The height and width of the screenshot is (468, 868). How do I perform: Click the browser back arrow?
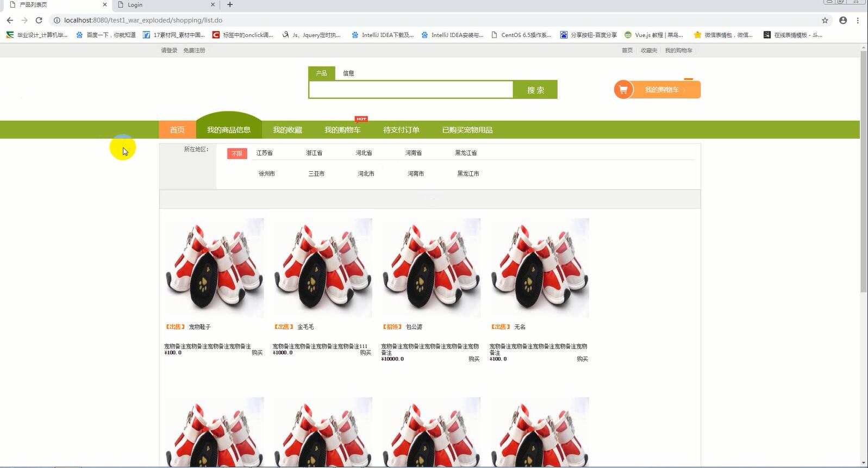10,20
